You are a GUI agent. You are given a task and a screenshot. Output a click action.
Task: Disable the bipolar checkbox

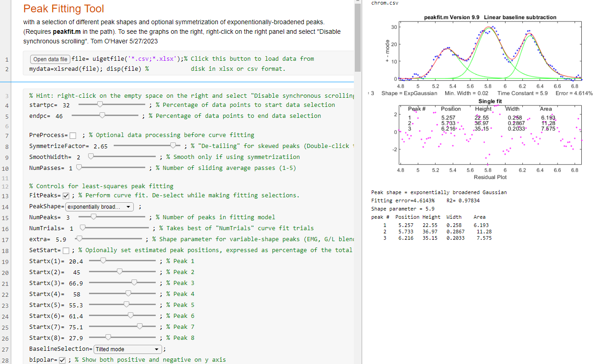(x=63, y=360)
